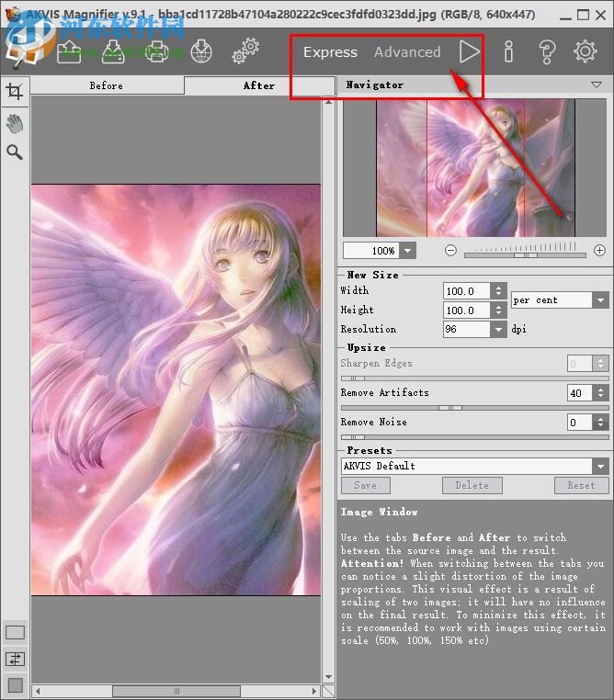Viewport: 614px width, 700px height.
Task: Publish the image to the web
Action: [x=201, y=51]
